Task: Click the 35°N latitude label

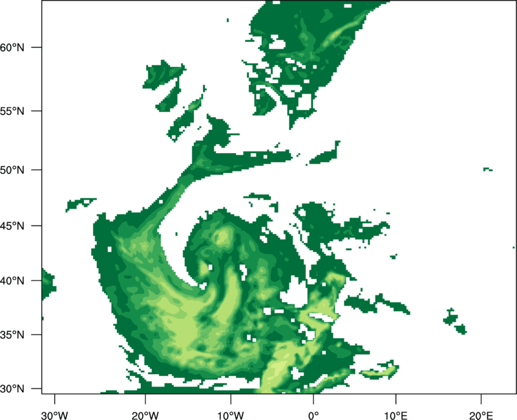Action: (x=12, y=335)
